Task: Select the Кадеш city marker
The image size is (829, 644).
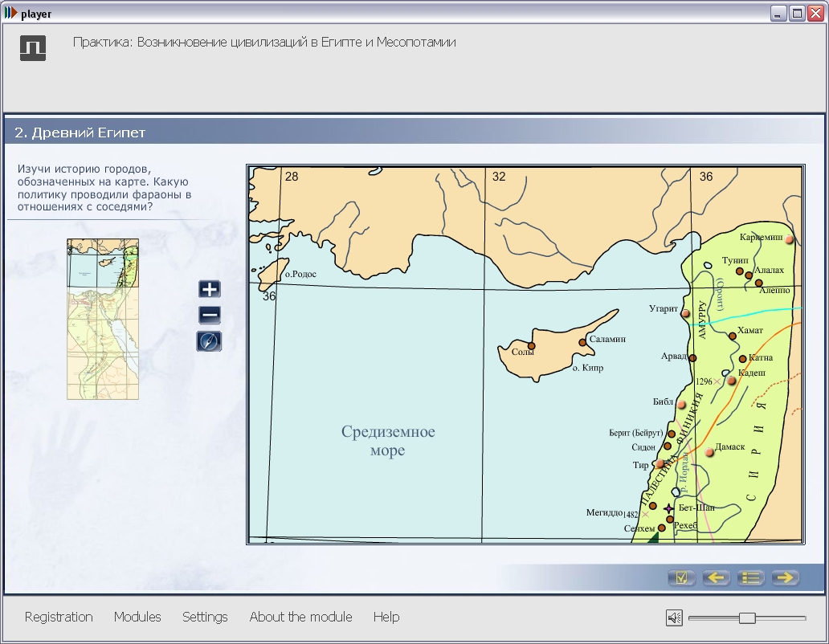Action: click(x=731, y=381)
